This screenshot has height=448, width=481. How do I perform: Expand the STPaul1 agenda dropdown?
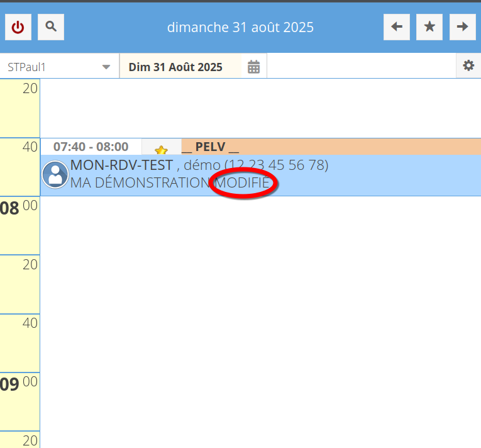(106, 67)
